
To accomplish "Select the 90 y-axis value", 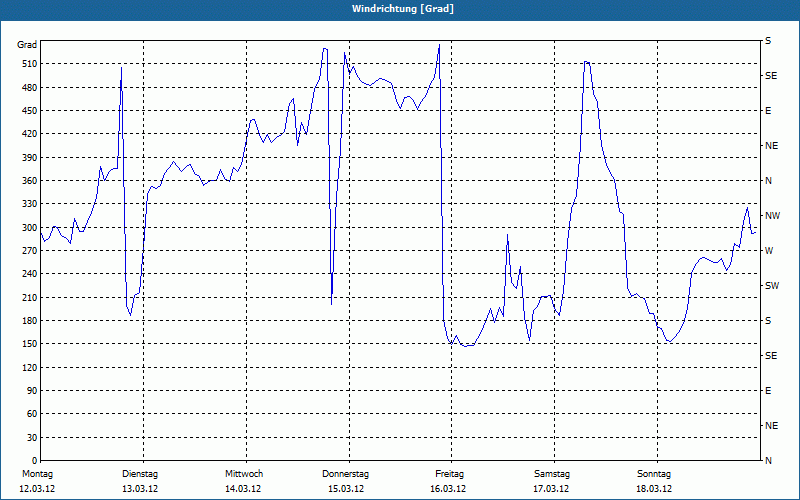I will (x=32, y=391).
